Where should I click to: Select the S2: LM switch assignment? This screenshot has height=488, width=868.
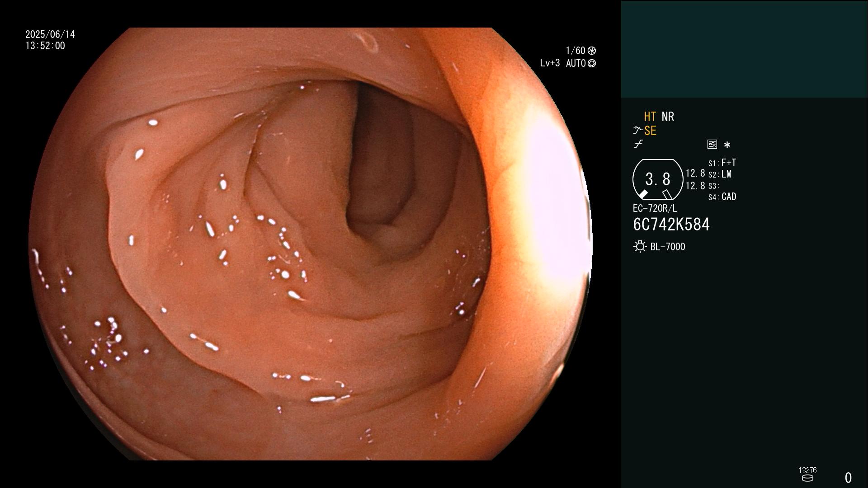tap(720, 174)
